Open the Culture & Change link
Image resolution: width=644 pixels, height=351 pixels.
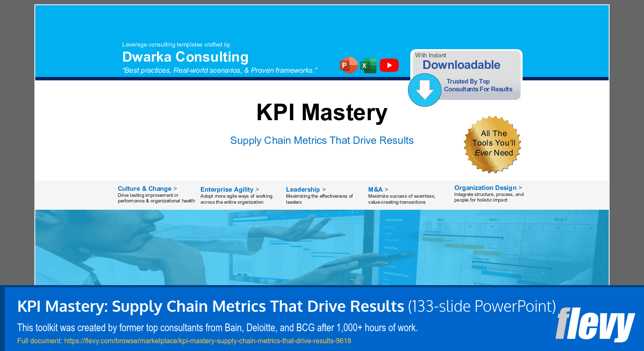tap(147, 189)
